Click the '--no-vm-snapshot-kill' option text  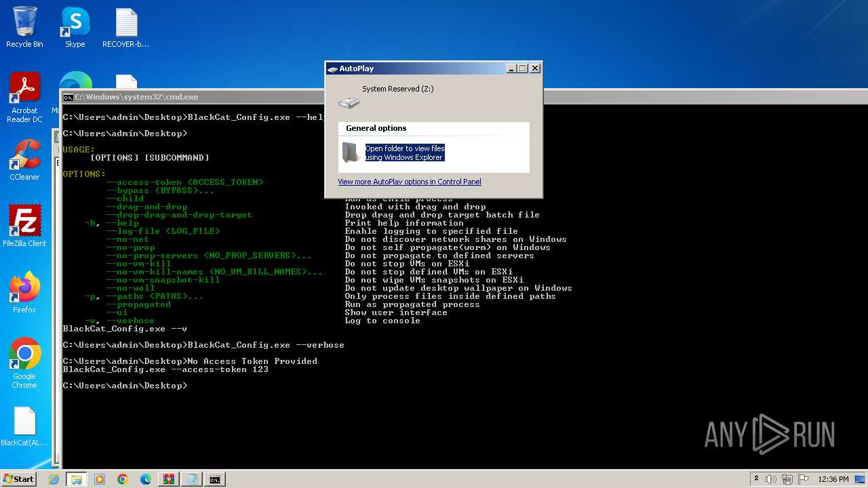(163, 280)
